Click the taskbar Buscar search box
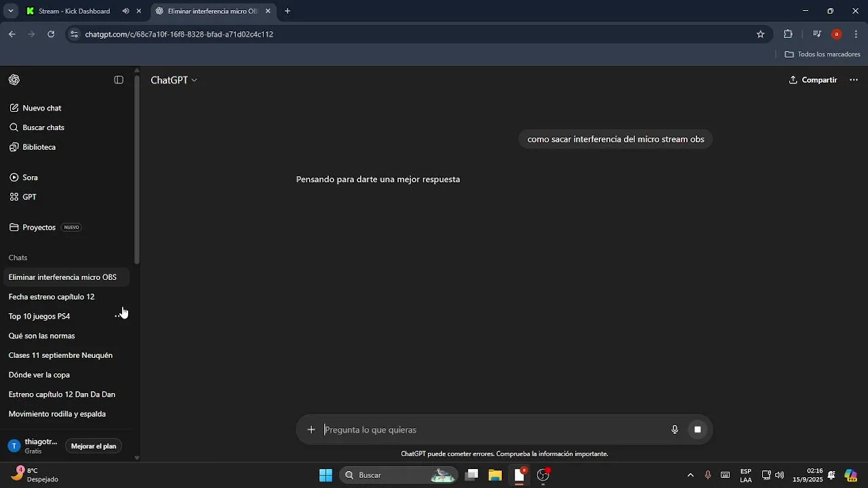868x488 pixels. 399,475
